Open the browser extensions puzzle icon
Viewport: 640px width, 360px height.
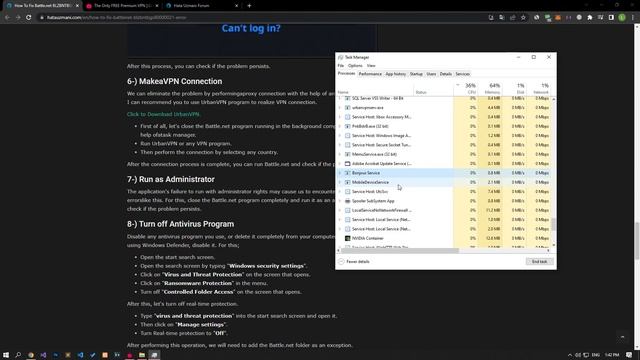click(590, 18)
